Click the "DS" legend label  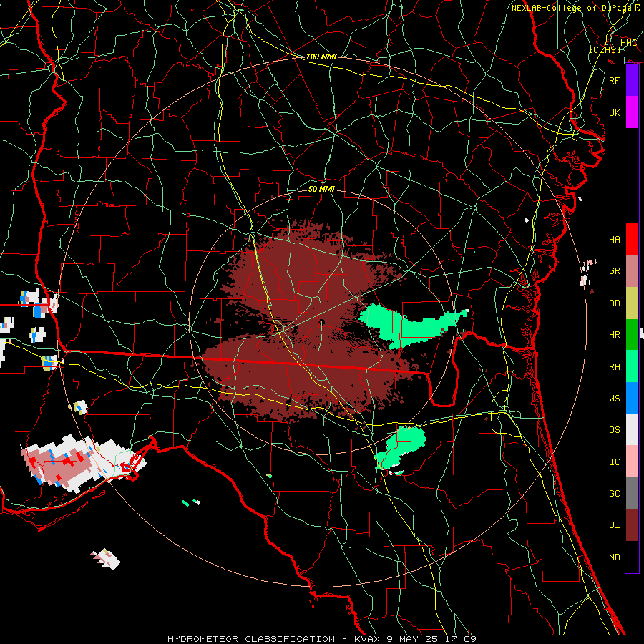[615, 430]
